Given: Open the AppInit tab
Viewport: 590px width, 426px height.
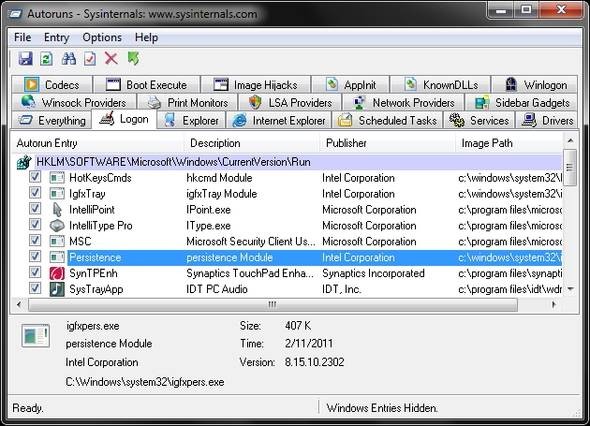Looking at the screenshot, I should [351, 85].
